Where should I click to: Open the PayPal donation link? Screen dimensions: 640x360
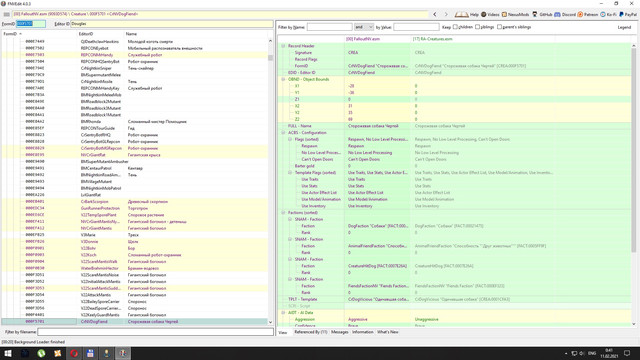coord(628,14)
